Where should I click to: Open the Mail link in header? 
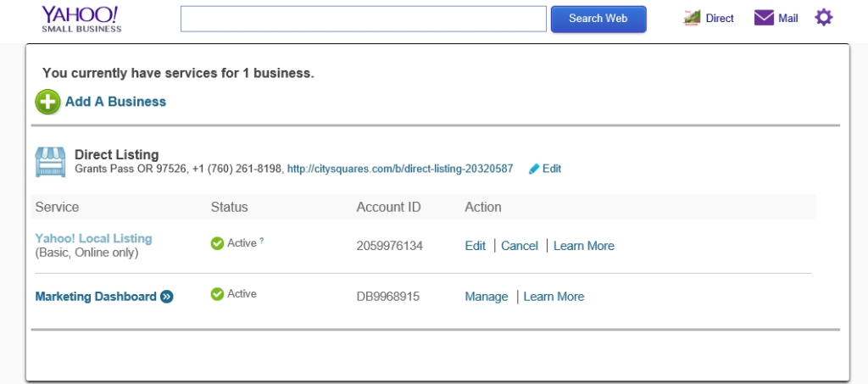point(788,19)
